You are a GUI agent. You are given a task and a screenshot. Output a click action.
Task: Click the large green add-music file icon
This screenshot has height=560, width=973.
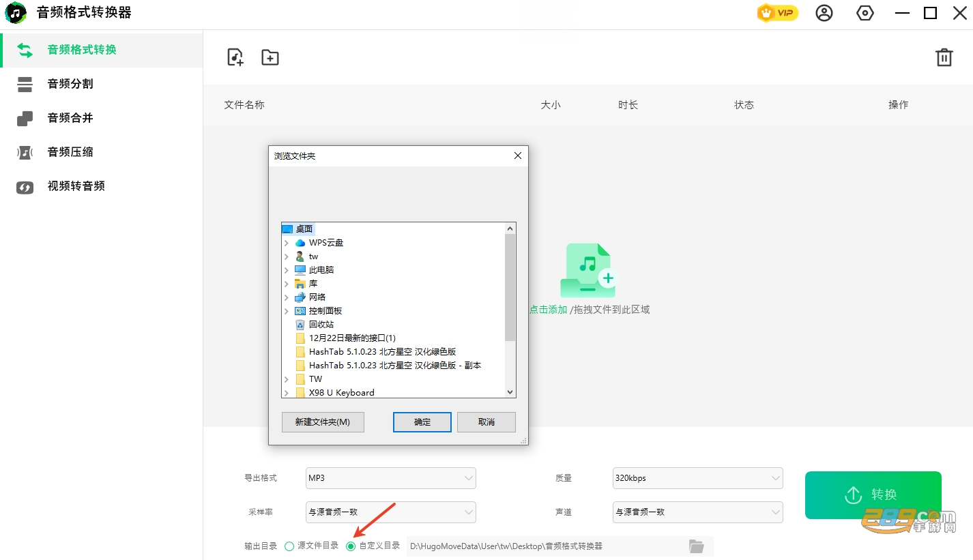(x=588, y=271)
